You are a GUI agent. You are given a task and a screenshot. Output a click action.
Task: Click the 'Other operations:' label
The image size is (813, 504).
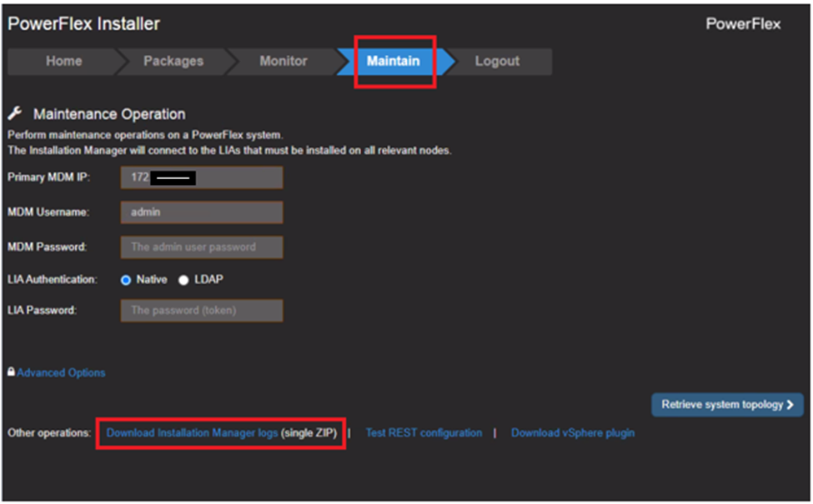coord(49,432)
